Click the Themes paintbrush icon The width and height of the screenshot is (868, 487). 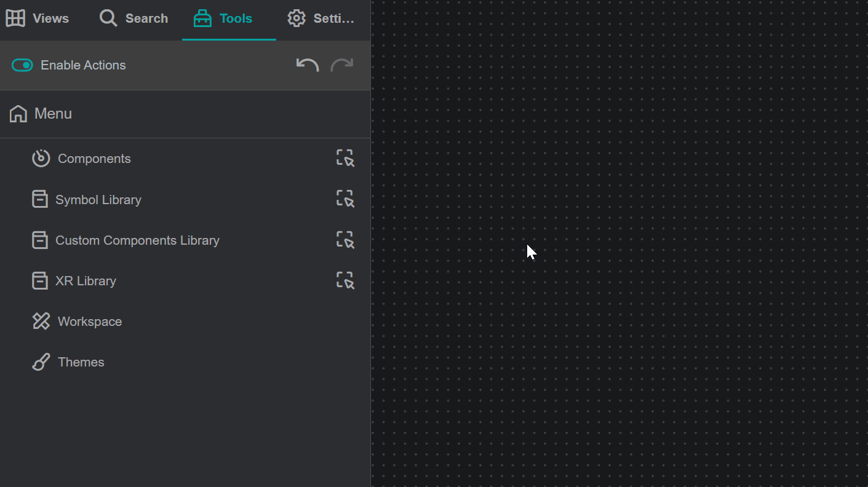(41, 362)
